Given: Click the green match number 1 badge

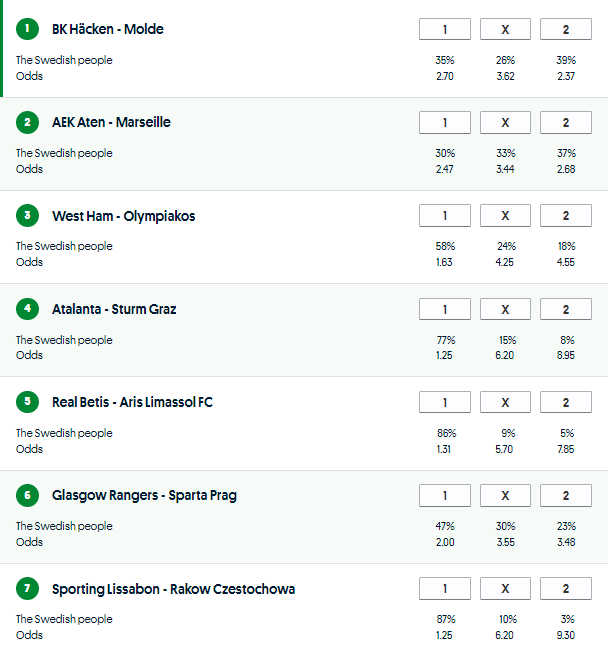Looking at the screenshot, I should click(x=27, y=29).
